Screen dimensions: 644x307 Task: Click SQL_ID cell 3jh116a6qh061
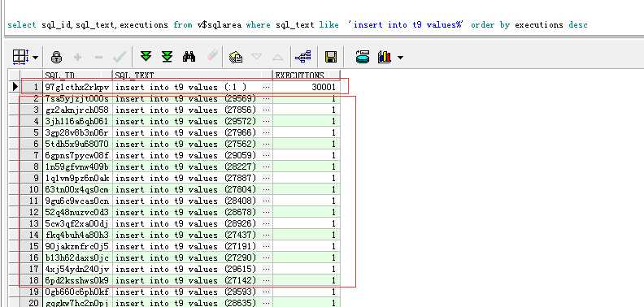tap(77, 122)
